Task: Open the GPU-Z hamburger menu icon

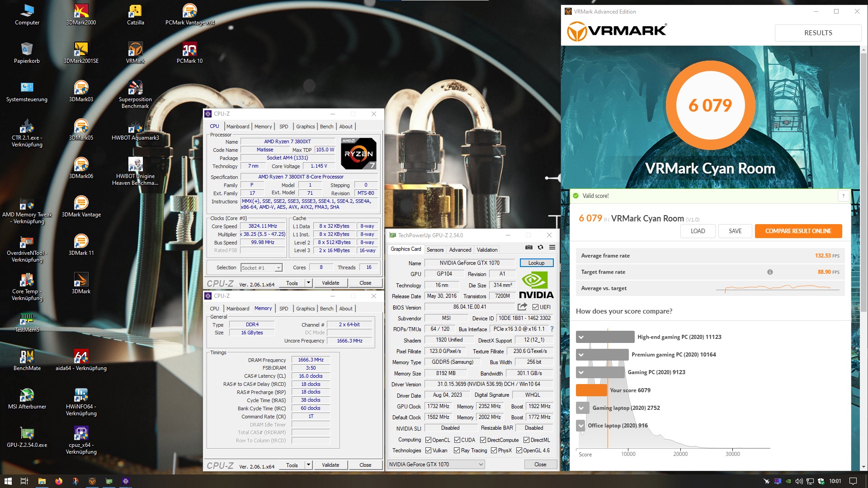Action: [552, 247]
